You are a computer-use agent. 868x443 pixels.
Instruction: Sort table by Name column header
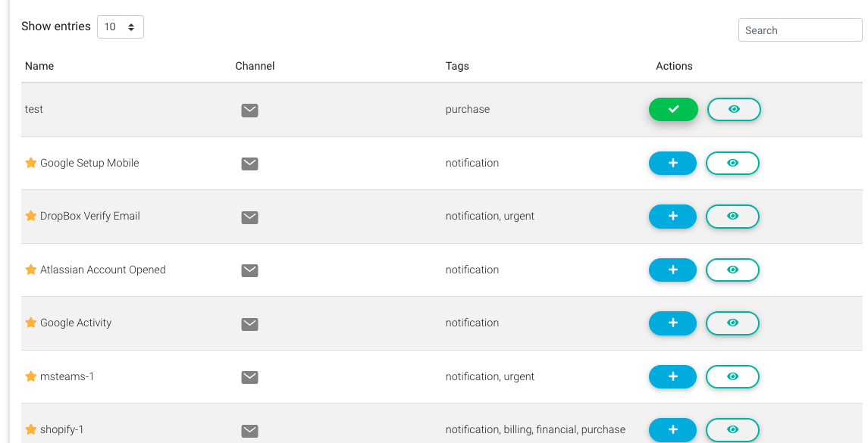(x=39, y=66)
